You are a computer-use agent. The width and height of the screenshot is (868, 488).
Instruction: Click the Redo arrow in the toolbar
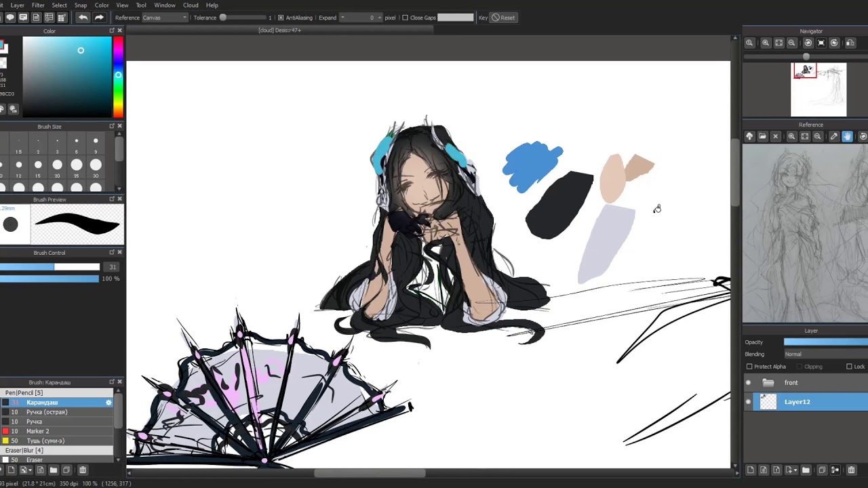[x=99, y=18]
